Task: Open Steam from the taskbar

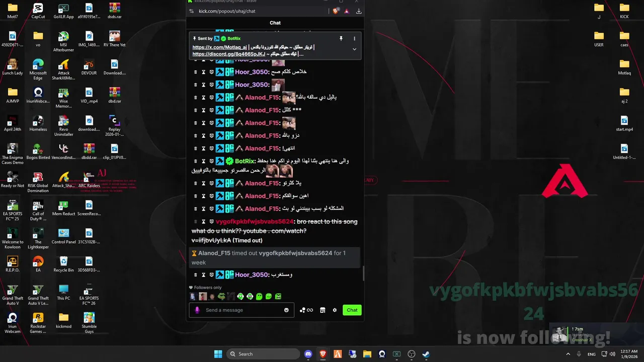Action: [x=426, y=354]
